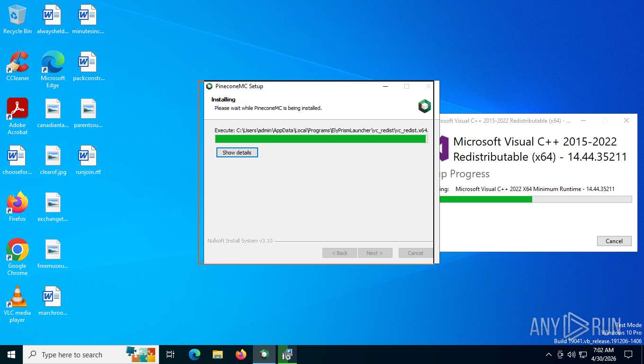Click the PineconeMC logo in the title bar
The width and height of the screenshot is (644, 364).
(209, 86)
